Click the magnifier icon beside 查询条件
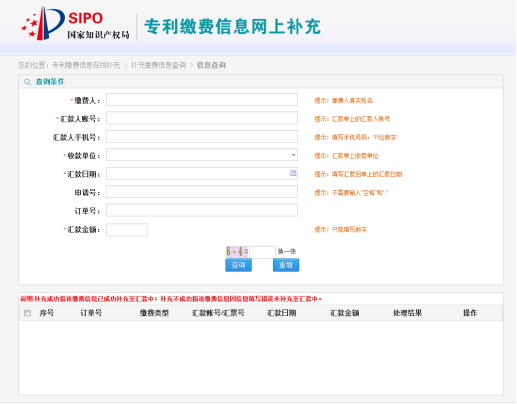 coord(27,82)
